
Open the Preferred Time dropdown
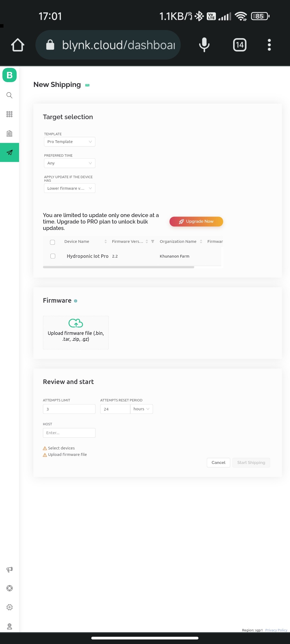70,163
